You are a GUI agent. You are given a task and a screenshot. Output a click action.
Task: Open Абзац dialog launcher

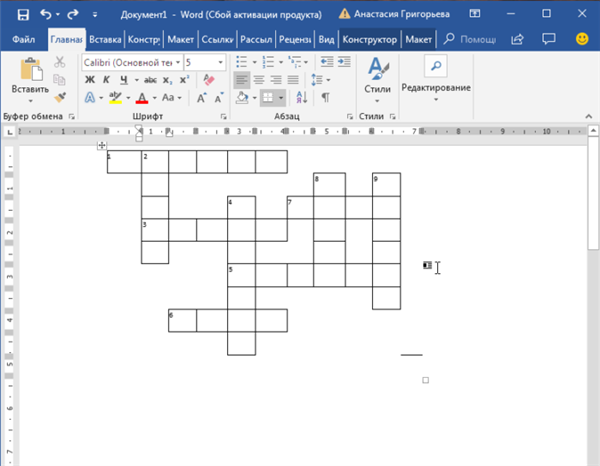(349, 116)
